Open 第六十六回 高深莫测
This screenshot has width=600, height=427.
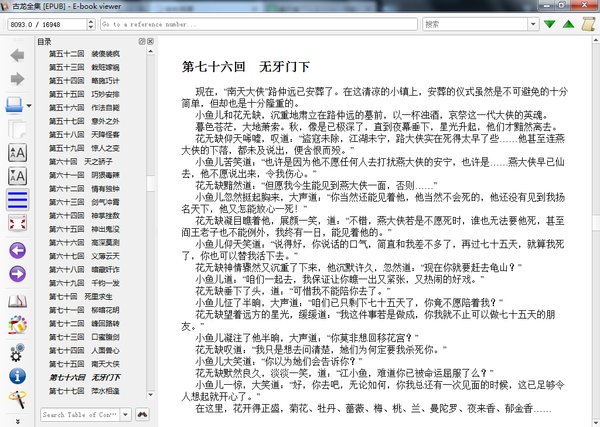point(84,243)
